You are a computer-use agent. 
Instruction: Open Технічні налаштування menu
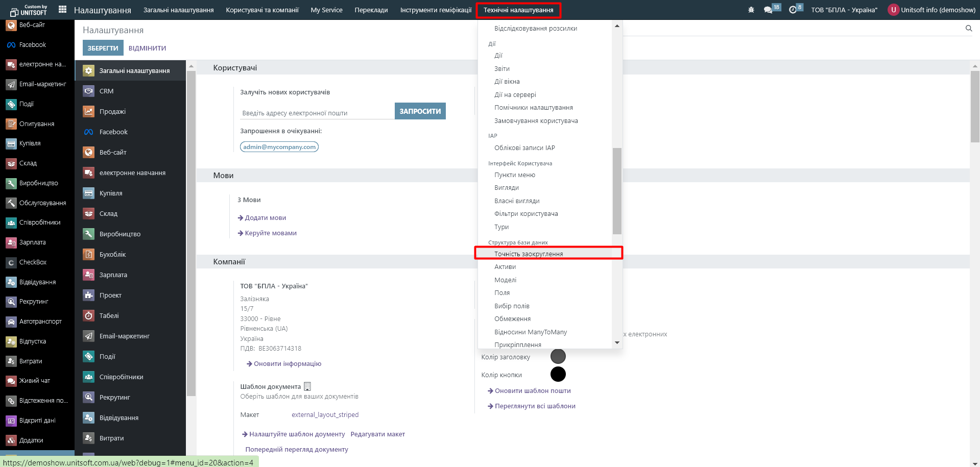coord(518,10)
